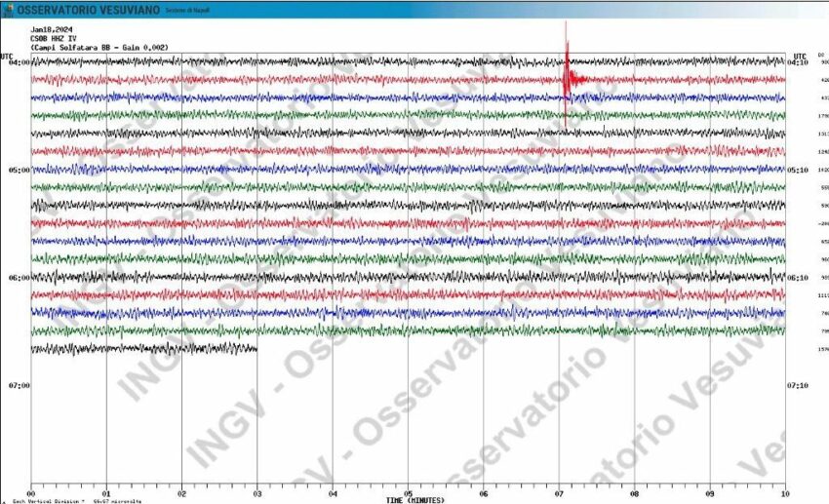Click the right '07:10' time label
The width and height of the screenshot is (829, 504).
797,386
